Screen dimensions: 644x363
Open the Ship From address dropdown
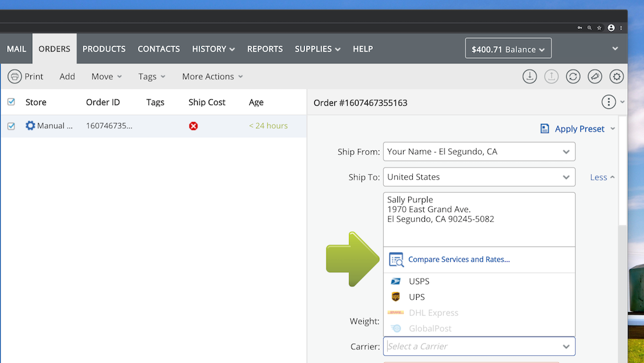click(x=565, y=152)
